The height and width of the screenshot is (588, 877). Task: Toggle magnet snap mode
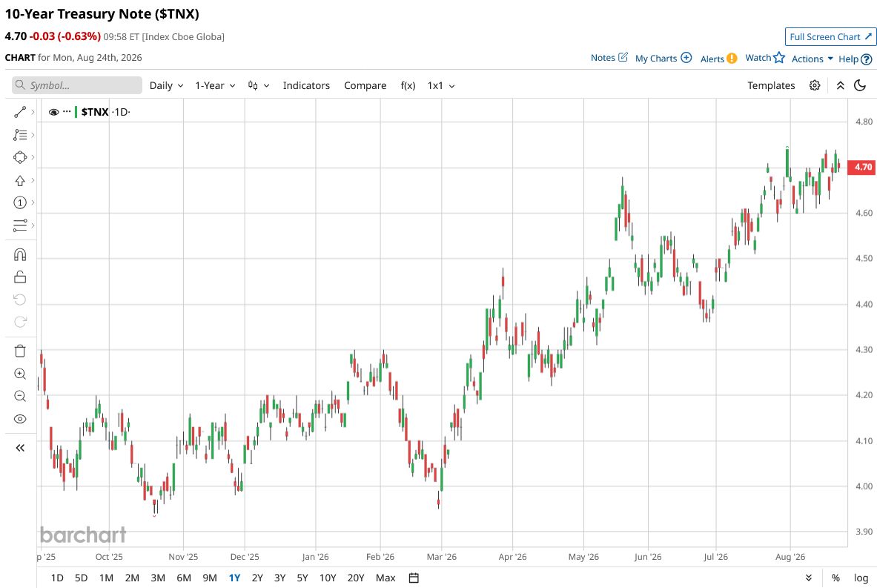19,255
